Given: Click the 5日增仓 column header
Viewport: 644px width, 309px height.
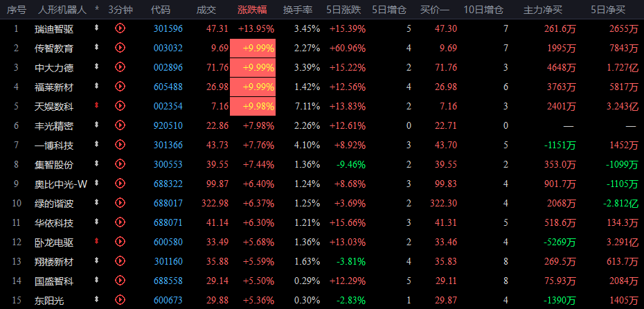Looking at the screenshot, I should (x=389, y=10).
